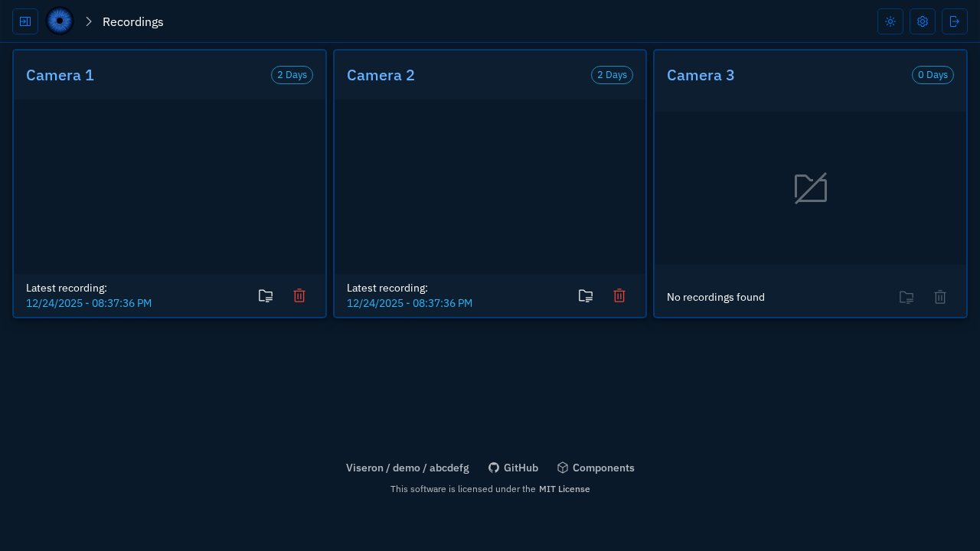The image size is (980, 551).
Task: Open the MIT License link
Action: click(x=564, y=489)
